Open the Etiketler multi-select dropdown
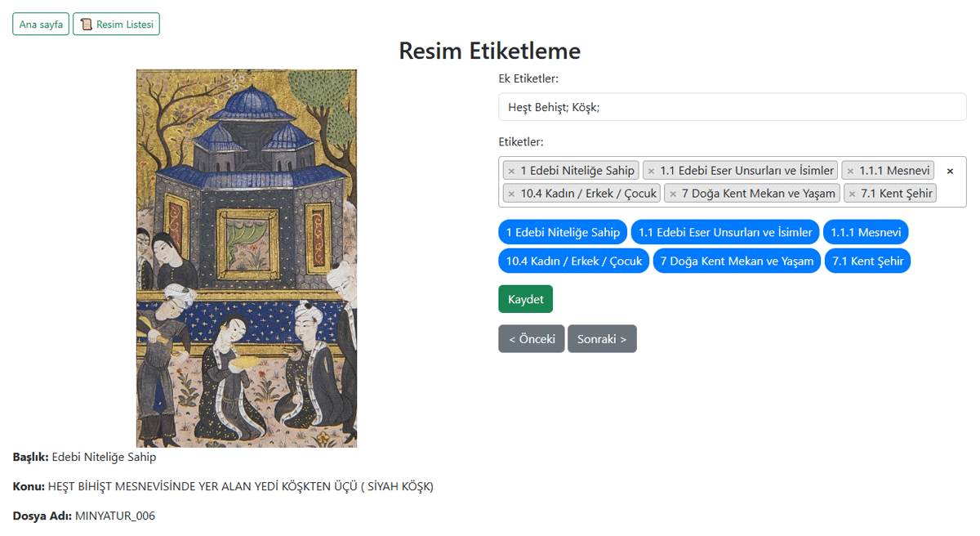 tap(951, 194)
